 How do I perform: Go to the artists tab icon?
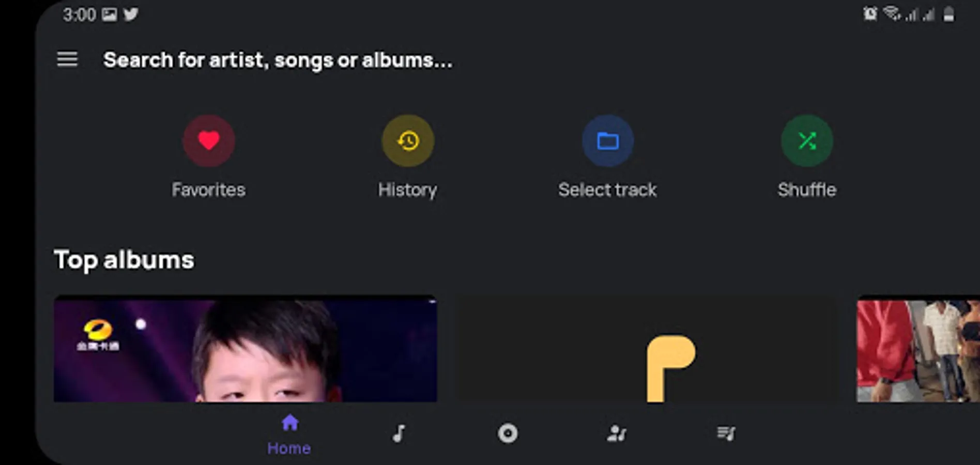(617, 433)
